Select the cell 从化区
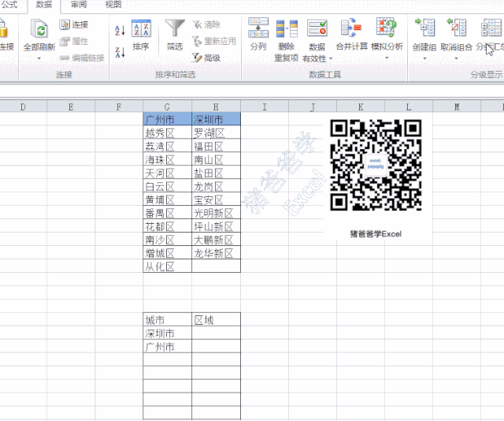The height and width of the screenshot is (421, 504). coord(167,266)
